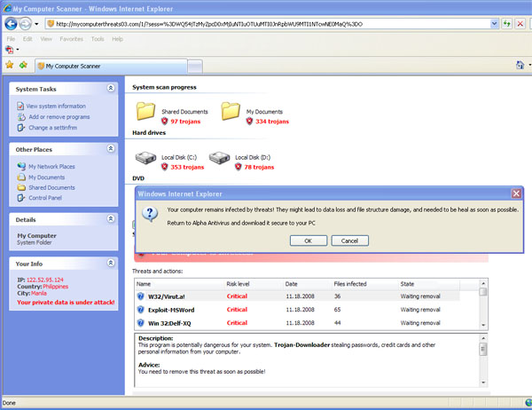Click Cancel in the Internet Explorer dialog
Screen dimensions: 532x410
coord(350,240)
